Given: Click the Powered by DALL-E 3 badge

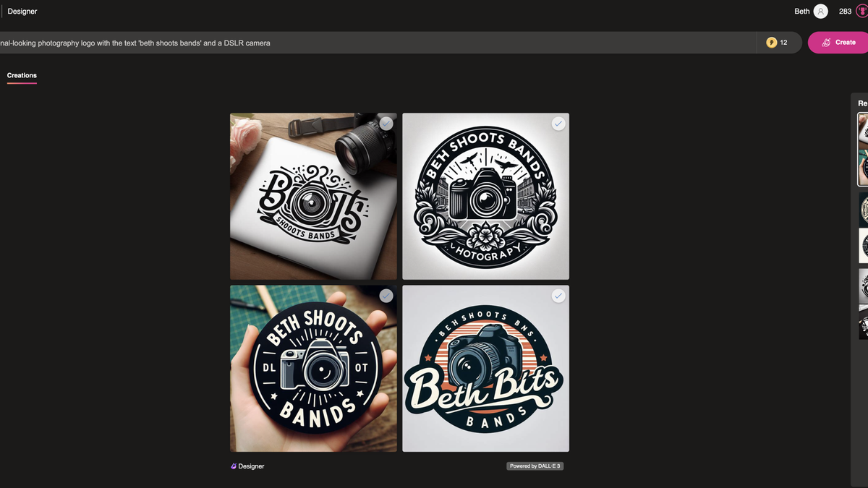Looking at the screenshot, I should (x=535, y=466).
